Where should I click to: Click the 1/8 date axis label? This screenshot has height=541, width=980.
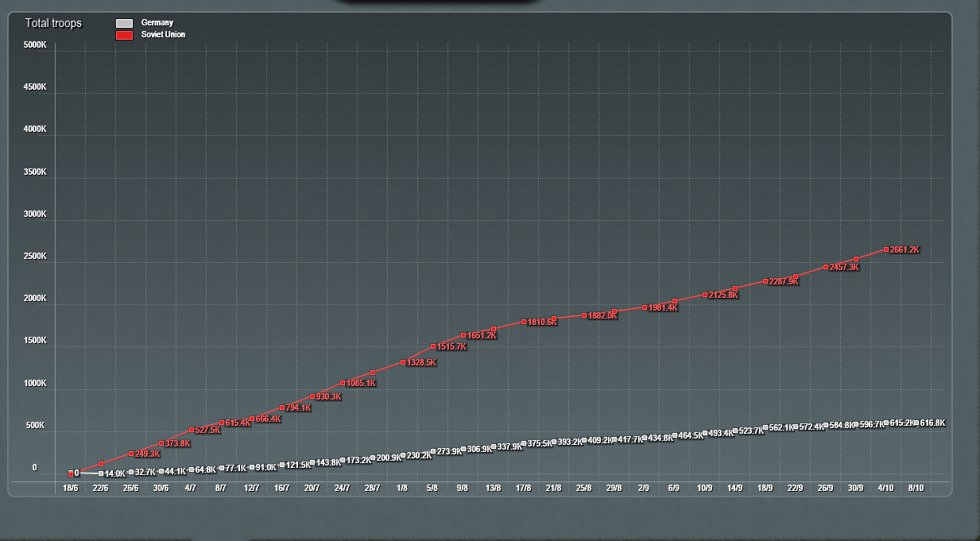403,488
